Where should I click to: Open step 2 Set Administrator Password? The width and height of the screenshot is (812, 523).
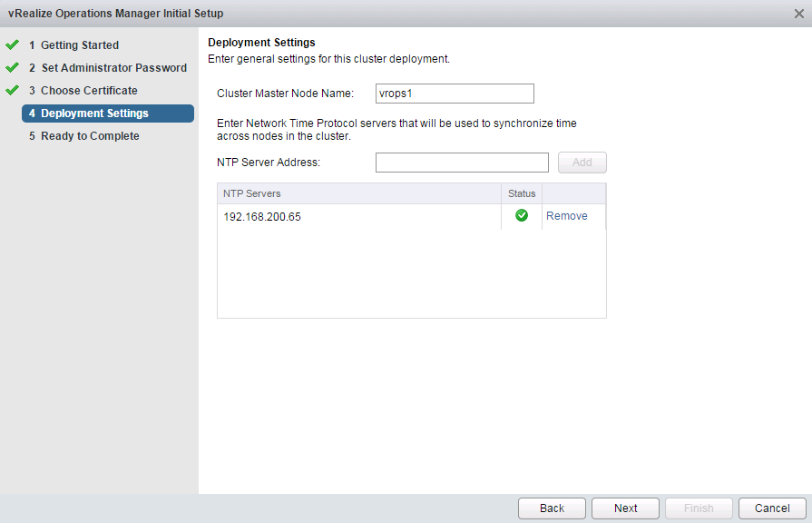point(108,68)
